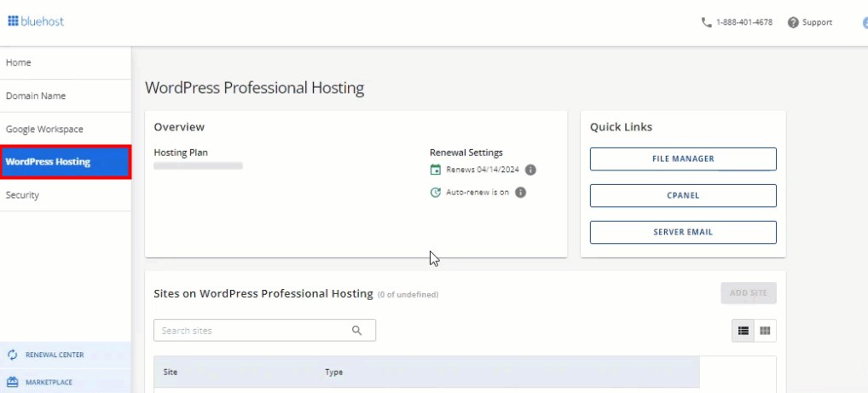Launch cPanel from Quick Links
The image size is (868, 393).
click(683, 196)
